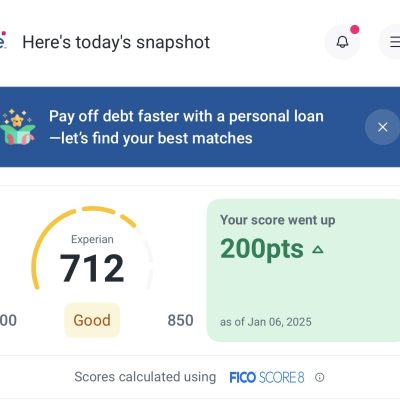
Task: Dismiss the personal loan banner
Action: pyautogui.click(x=382, y=127)
